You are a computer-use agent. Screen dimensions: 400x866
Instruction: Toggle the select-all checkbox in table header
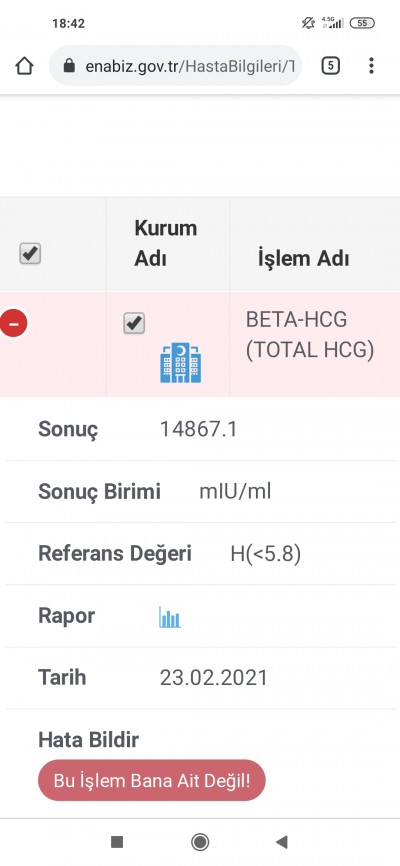(x=30, y=254)
